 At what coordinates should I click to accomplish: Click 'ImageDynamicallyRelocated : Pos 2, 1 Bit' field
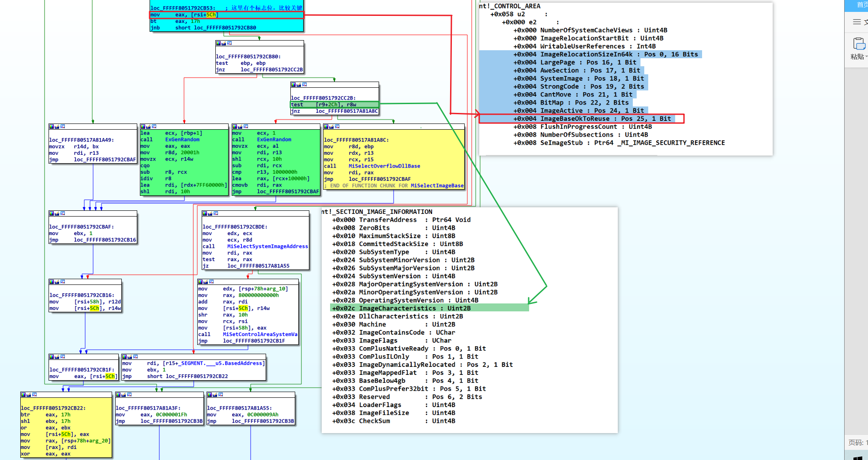pos(422,365)
